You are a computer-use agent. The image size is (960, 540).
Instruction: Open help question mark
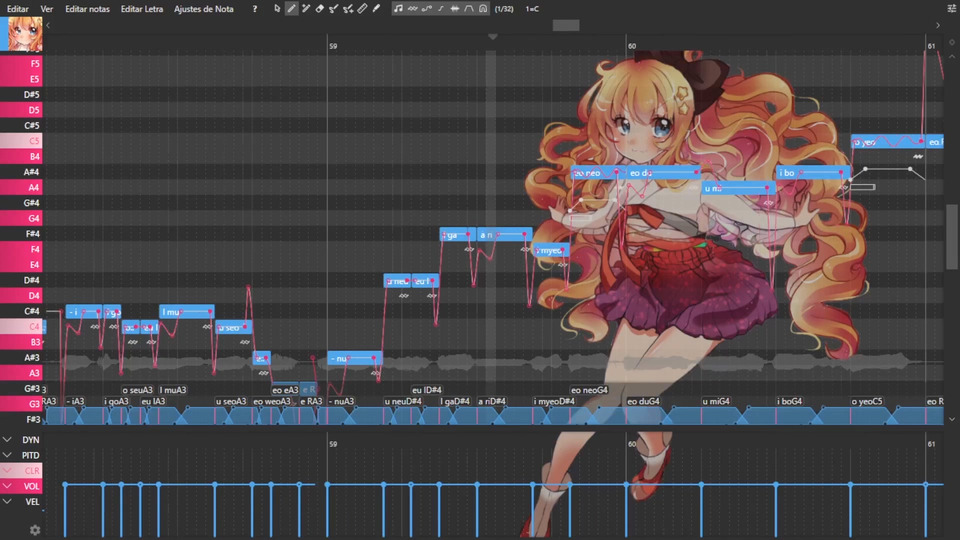(x=255, y=9)
